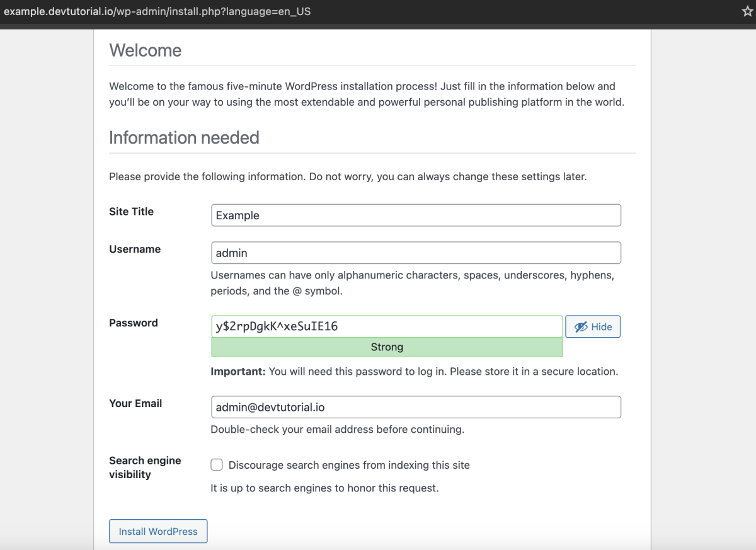The width and height of the screenshot is (756, 550).
Task: Click the Search engine visibility label
Action: [x=145, y=467]
